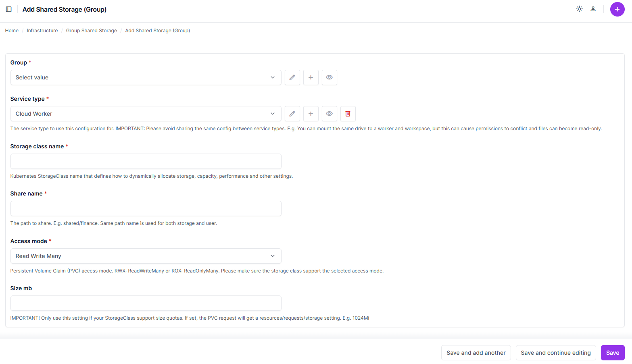Expand the Service type Cloud Worker dropdown
632x364 pixels.
pyautogui.click(x=146, y=114)
